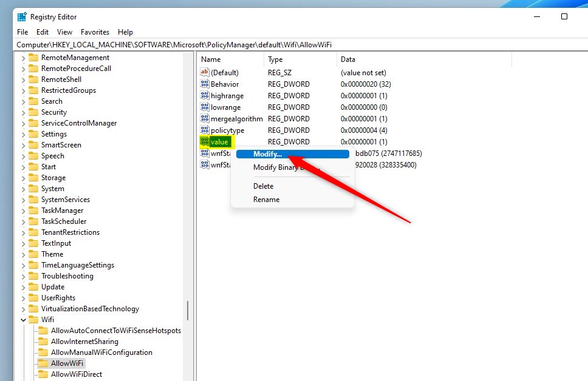Expand the System tree node
This screenshot has height=381, width=588.
(x=23, y=189)
